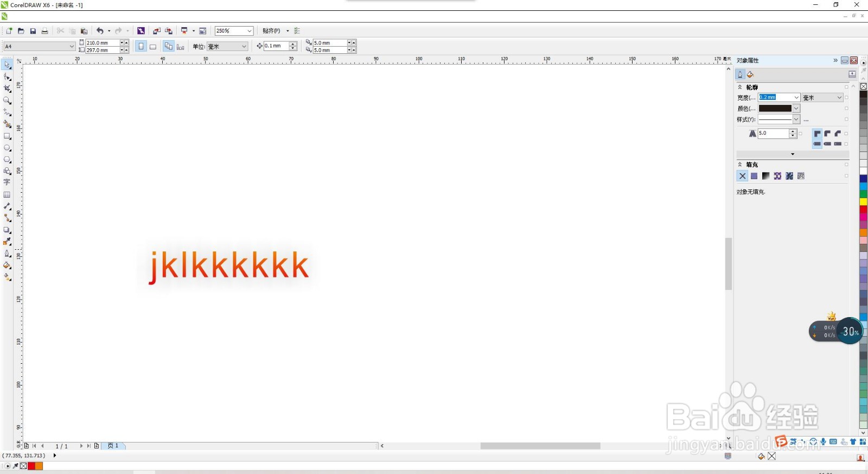Click the scroll-mode button in docker

tap(852, 74)
